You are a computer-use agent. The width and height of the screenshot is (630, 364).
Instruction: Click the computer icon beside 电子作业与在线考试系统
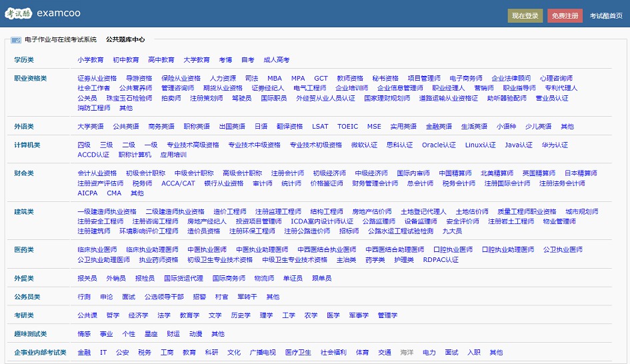pos(16,40)
